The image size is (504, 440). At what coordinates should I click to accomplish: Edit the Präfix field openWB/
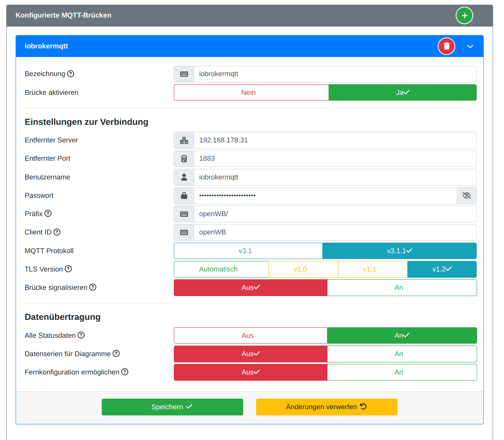[335, 214]
